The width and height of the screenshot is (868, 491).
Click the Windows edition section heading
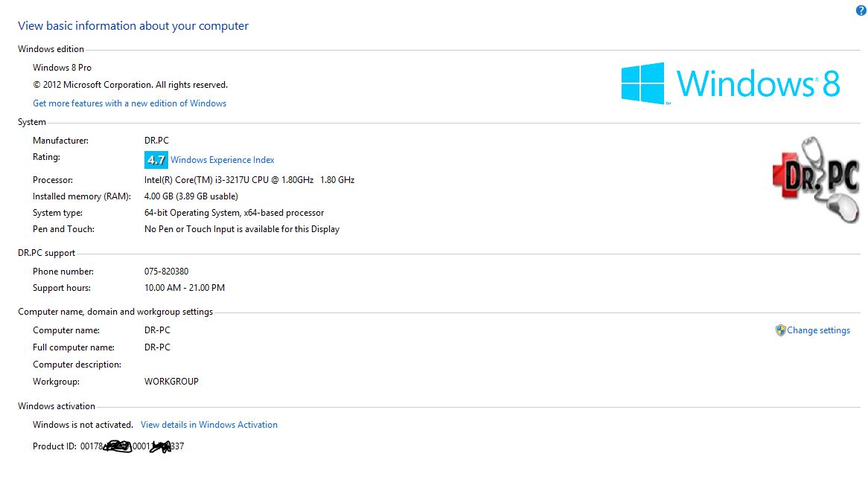51,49
